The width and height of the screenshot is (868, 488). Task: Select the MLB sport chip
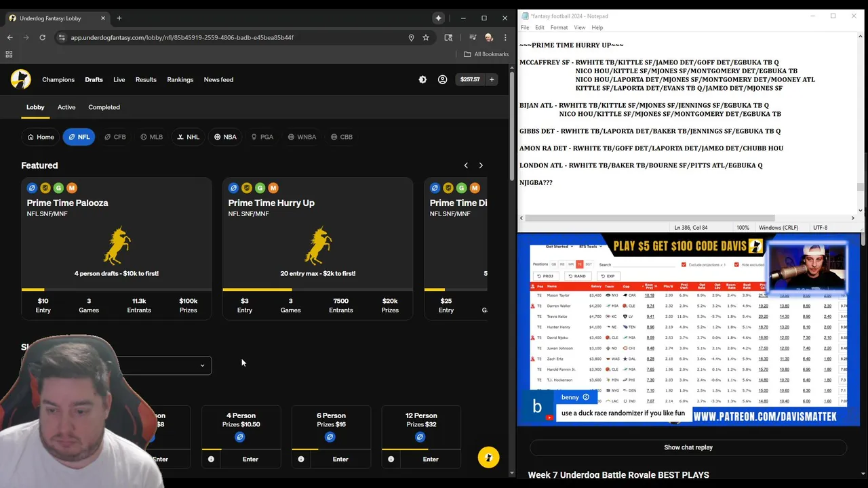pyautogui.click(x=151, y=137)
